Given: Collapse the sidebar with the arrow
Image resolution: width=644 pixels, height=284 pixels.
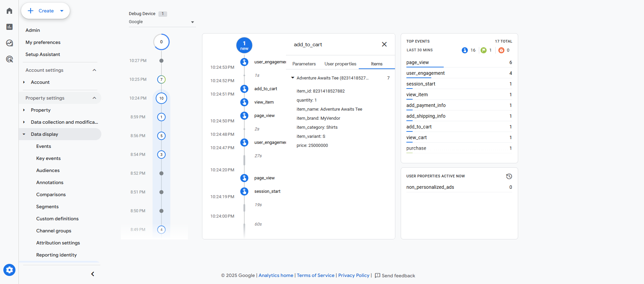Looking at the screenshot, I should [x=93, y=274].
